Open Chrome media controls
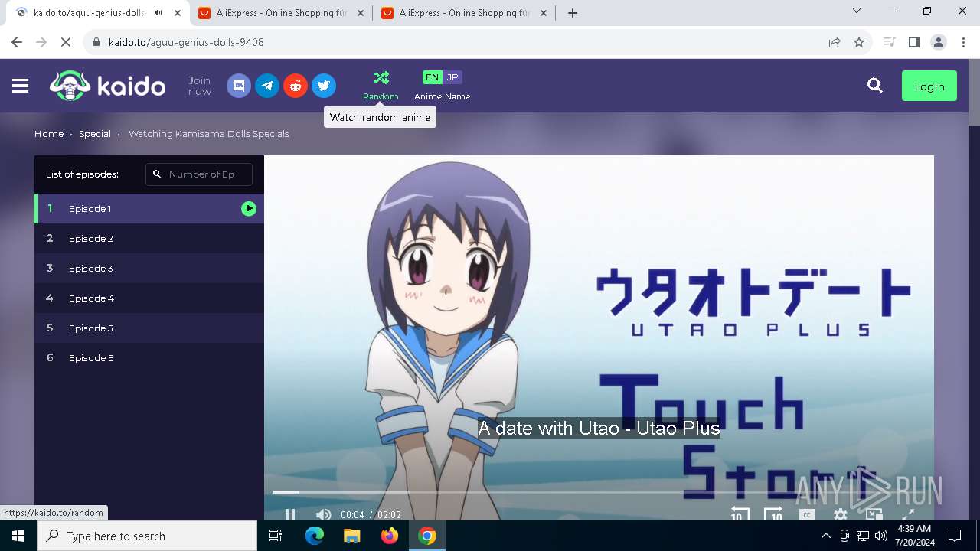This screenshot has height=551, width=980. (x=889, y=42)
